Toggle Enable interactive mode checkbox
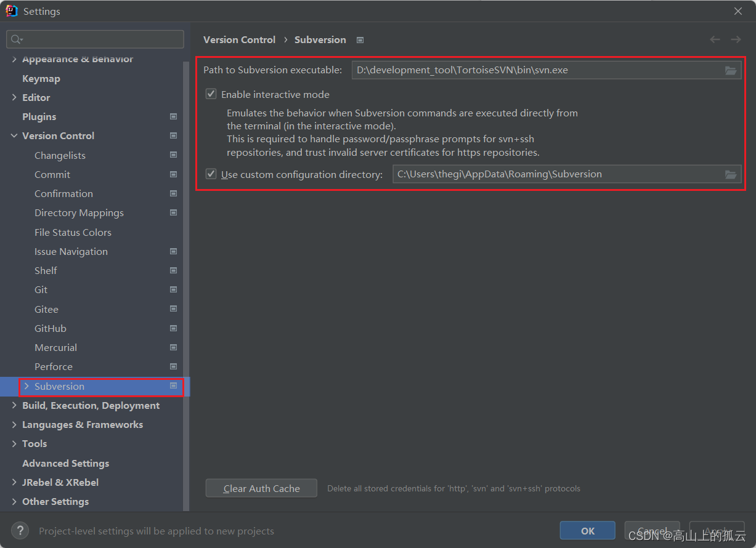The height and width of the screenshot is (548, 756). click(x=211, y=94)
